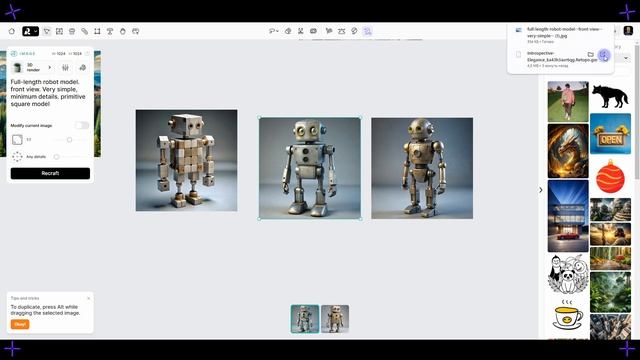Select the pen or link tool icon
The image size is (640, 360).
click(x=84, y=31)
